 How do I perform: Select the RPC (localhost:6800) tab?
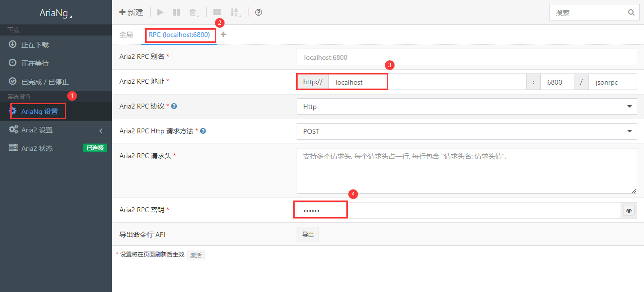click(179, 35)
